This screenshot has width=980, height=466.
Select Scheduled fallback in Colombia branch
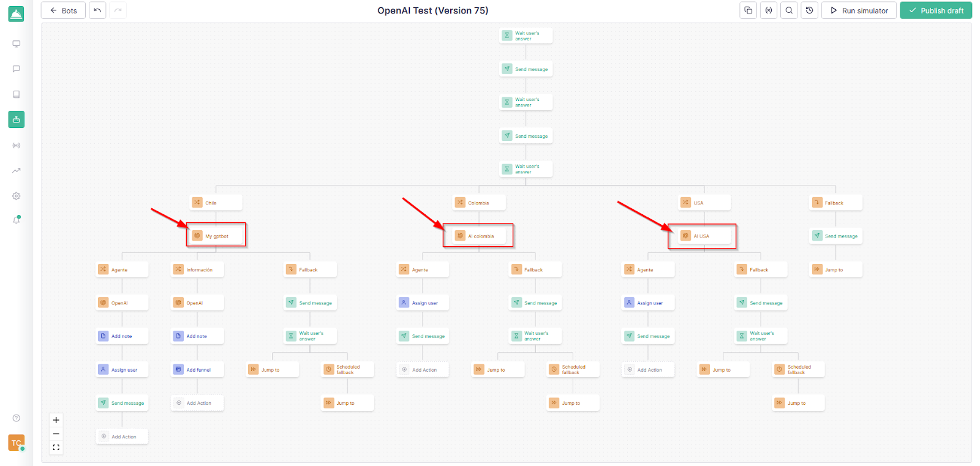[x=573, y=370]
